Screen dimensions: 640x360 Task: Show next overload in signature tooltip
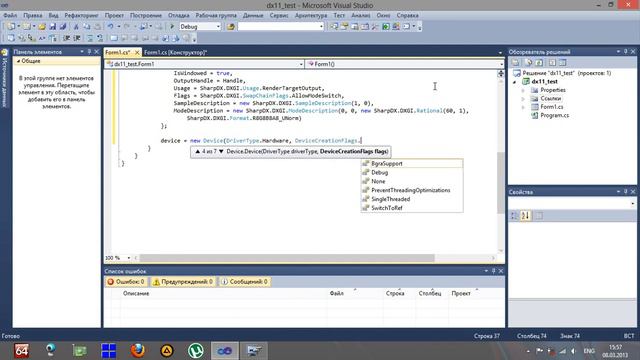click(x=221, y=151)
